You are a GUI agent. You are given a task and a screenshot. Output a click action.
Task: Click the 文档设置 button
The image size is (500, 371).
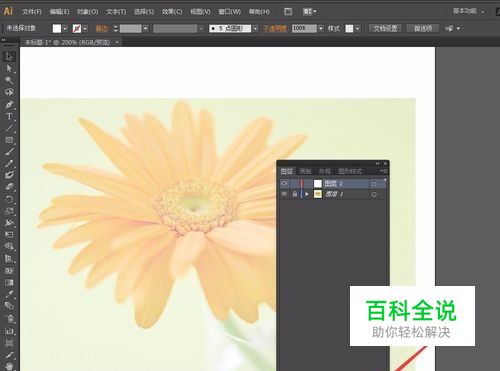[x=385, y=28]
